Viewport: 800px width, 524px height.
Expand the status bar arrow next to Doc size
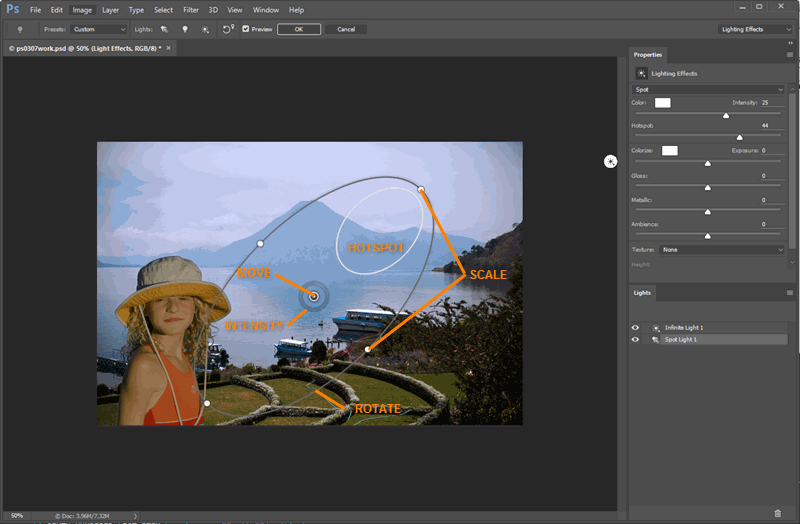[x=135, y=516]
